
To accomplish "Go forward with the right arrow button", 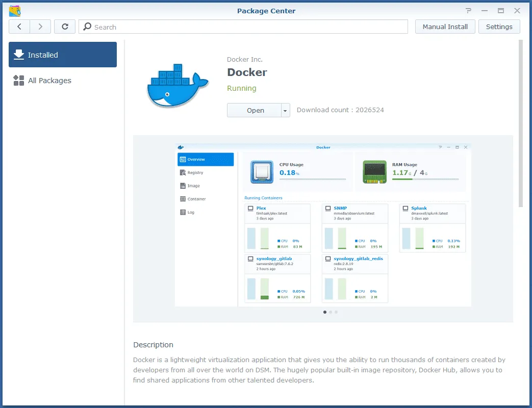I will [x=40, y=27].
